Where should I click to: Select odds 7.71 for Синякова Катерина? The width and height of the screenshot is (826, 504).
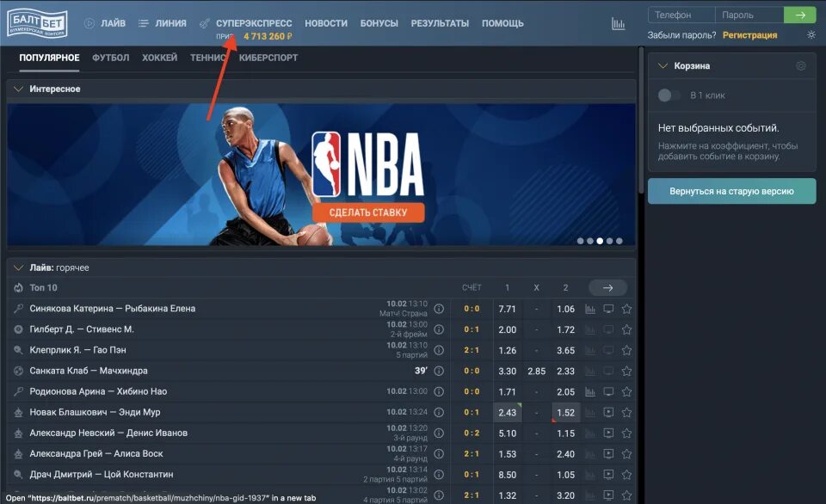[x=508, y=309]
